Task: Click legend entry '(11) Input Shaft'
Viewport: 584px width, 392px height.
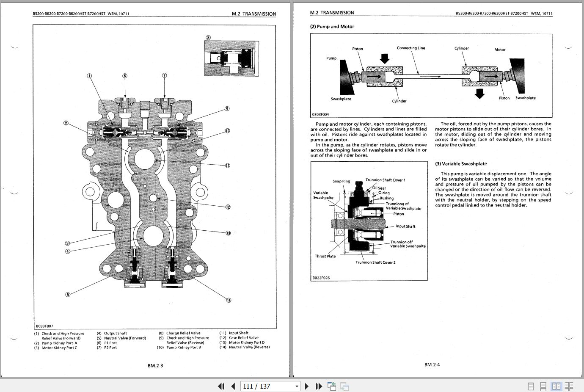Action: [234, 333]
